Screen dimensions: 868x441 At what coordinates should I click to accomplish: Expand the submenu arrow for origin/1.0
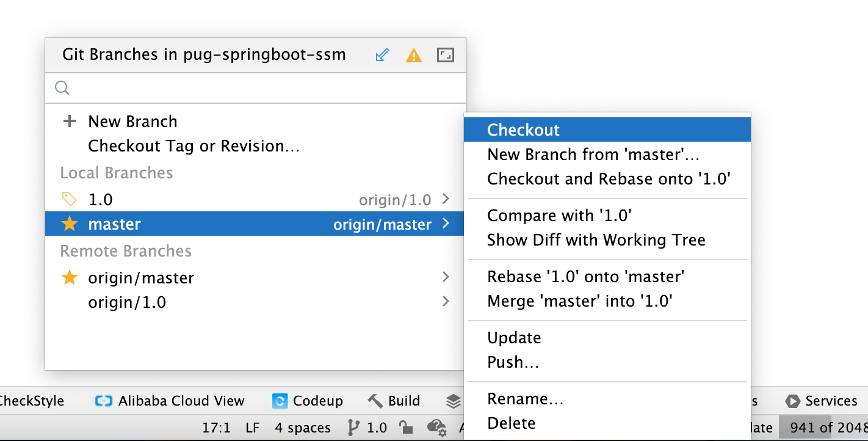click(x=446, y=302)
